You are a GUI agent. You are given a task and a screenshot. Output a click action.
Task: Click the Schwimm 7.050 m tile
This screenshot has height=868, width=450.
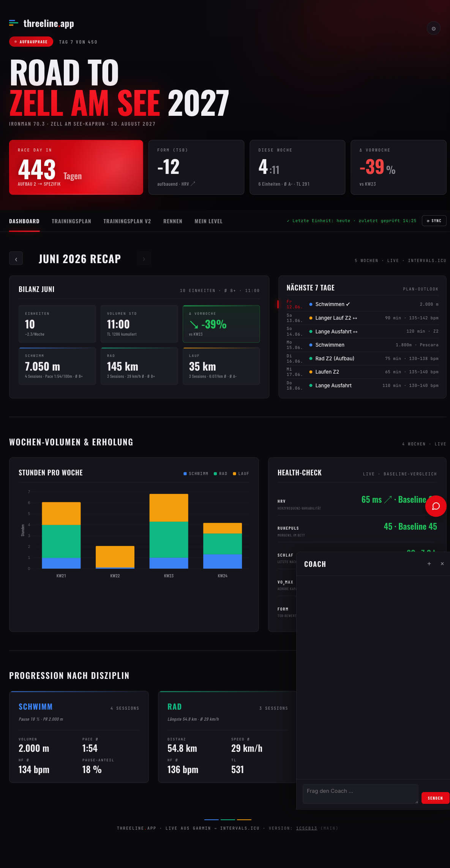(x=57, y=366)
